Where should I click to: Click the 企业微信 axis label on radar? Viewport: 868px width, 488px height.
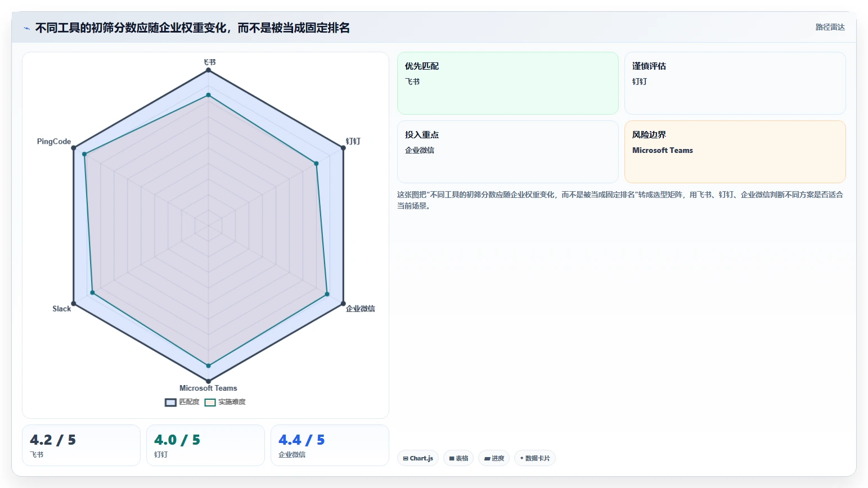pyautogui.click(x=360, y=309)
